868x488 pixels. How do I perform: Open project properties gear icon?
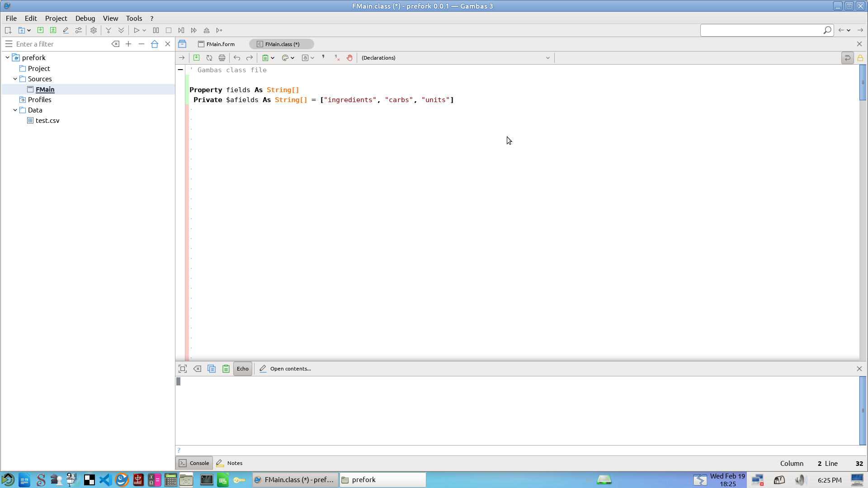click(x=94, y=30)
